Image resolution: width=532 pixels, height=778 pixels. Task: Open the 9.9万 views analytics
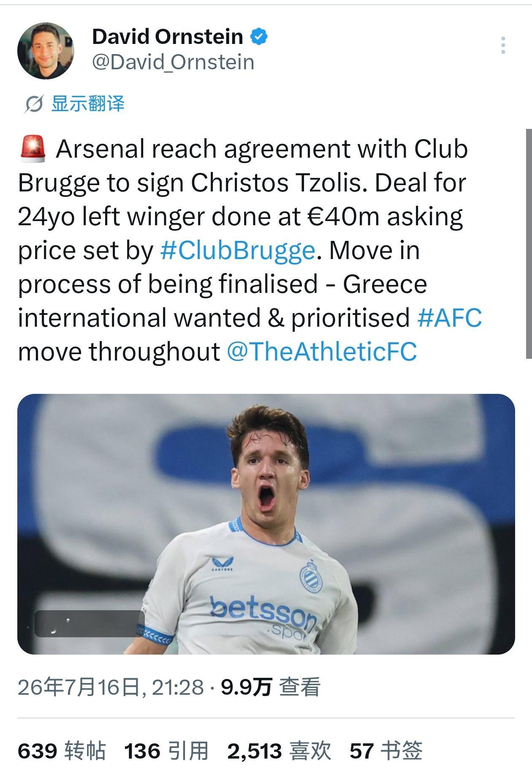[271, 687]
